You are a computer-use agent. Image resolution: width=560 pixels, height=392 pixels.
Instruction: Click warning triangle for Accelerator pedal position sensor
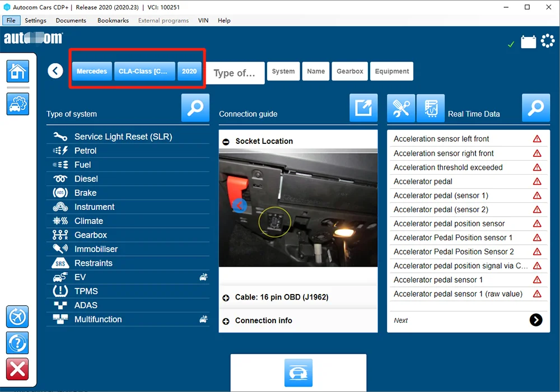click(x=537, y=223)
